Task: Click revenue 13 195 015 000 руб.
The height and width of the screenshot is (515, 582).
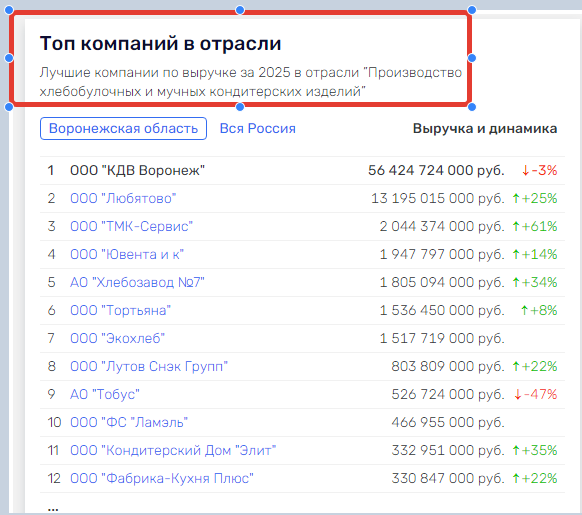Action: point(438,198)
